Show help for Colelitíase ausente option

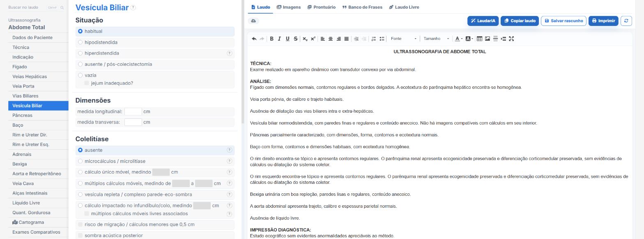pyautogui.click(x=230, y=150)
